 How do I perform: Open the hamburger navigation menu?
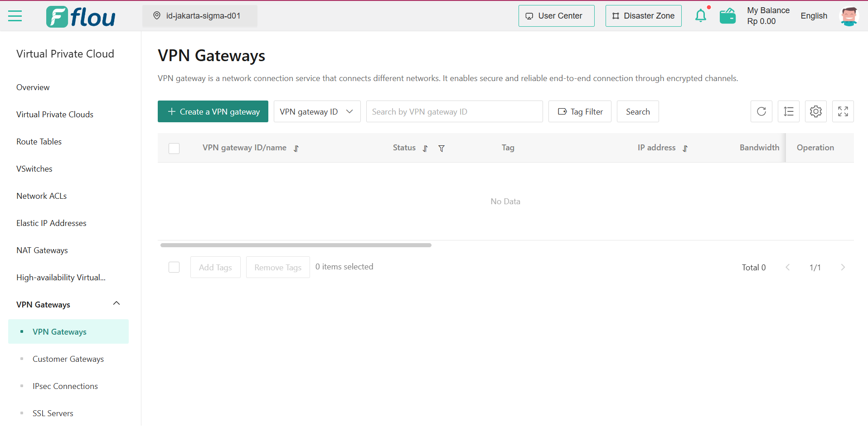[15, 16]
